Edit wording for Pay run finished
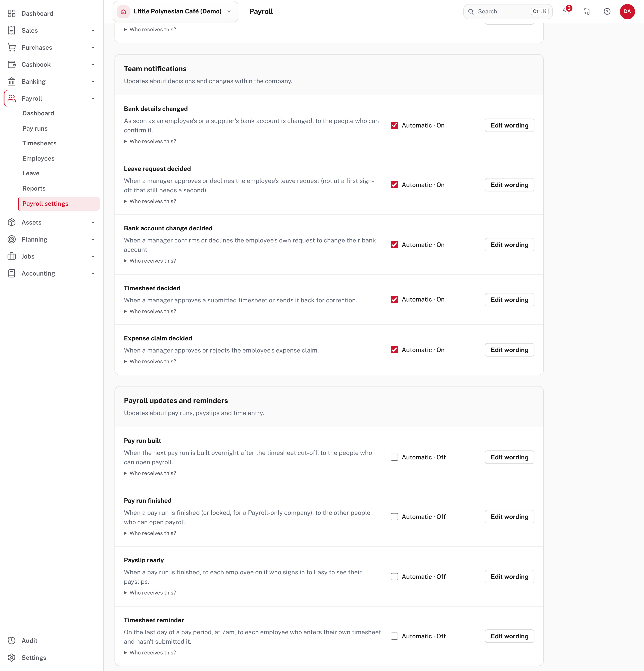Viewport: 644px width, 671px height. (509, 517)
